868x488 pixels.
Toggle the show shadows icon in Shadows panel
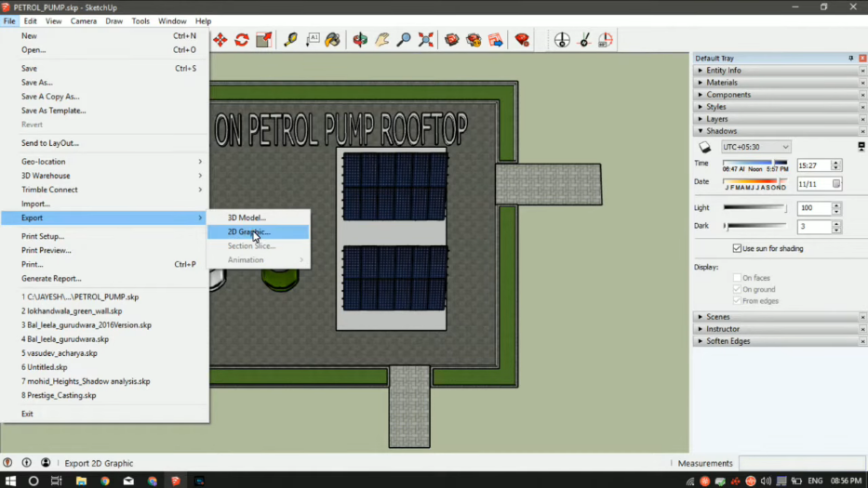point(705,147)
